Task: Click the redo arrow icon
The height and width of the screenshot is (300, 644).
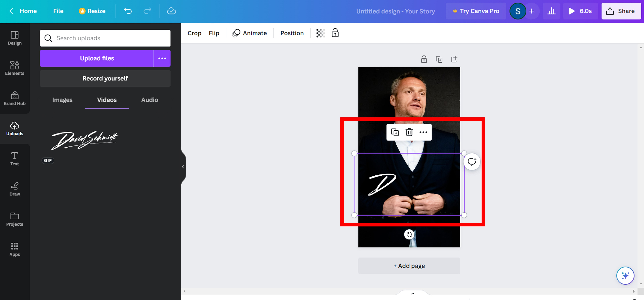Action: tap(147, 11)
